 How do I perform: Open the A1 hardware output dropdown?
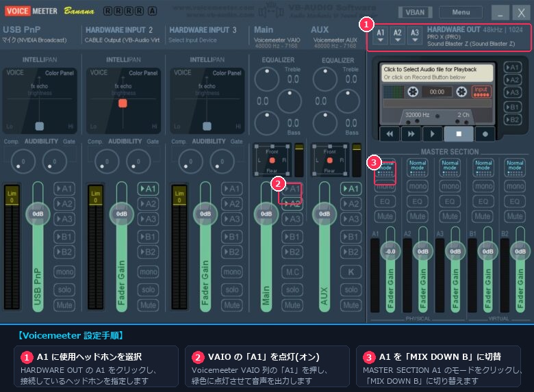(x=381, y=36)
